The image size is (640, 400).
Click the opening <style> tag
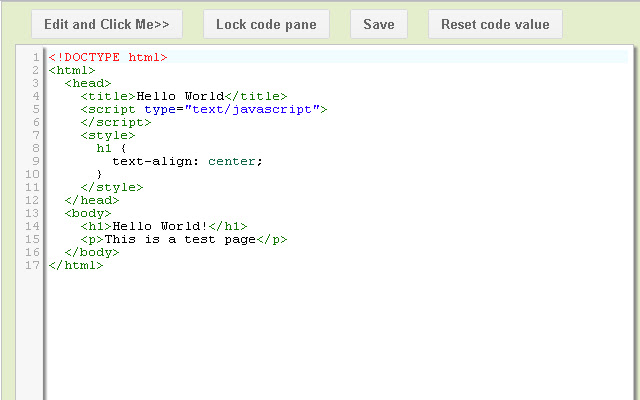click(x=108, y=135)
